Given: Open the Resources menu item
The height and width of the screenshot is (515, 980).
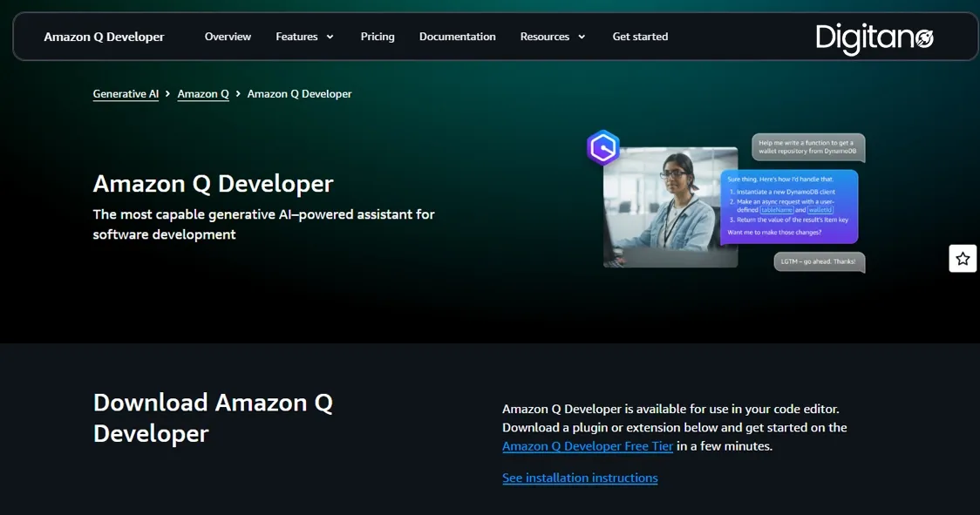Looking at the screenshot, I should tap(544, 37).
